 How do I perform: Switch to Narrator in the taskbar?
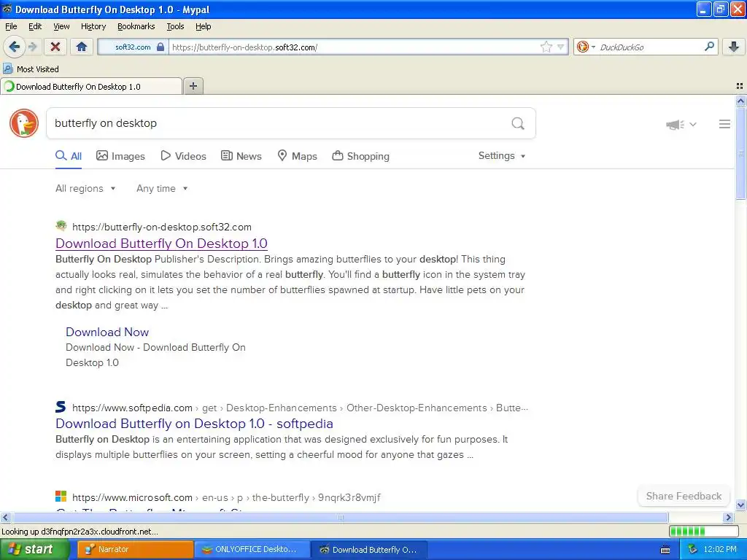coord(135,549)
